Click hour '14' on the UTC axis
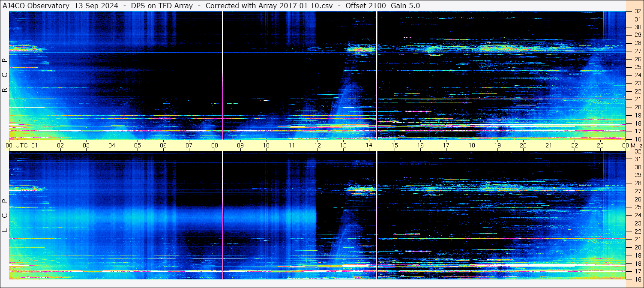 coord(369,145)
